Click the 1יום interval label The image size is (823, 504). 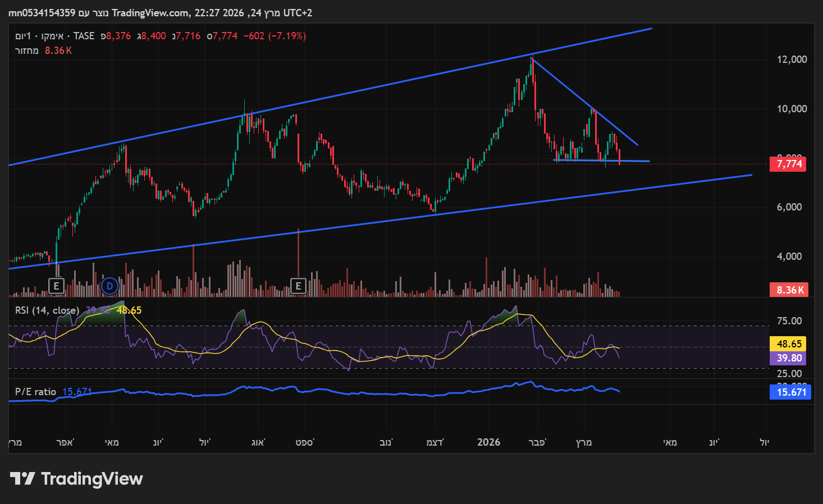click(x=24, y=36)
